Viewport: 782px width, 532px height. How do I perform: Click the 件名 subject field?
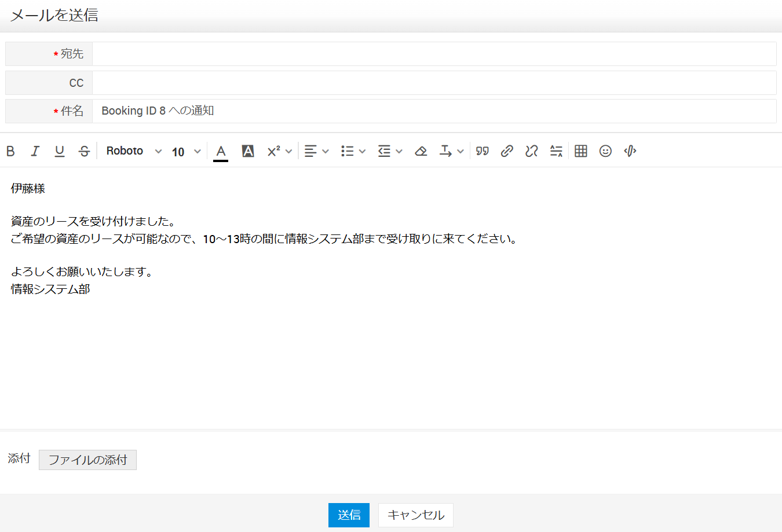coord(434,111)
